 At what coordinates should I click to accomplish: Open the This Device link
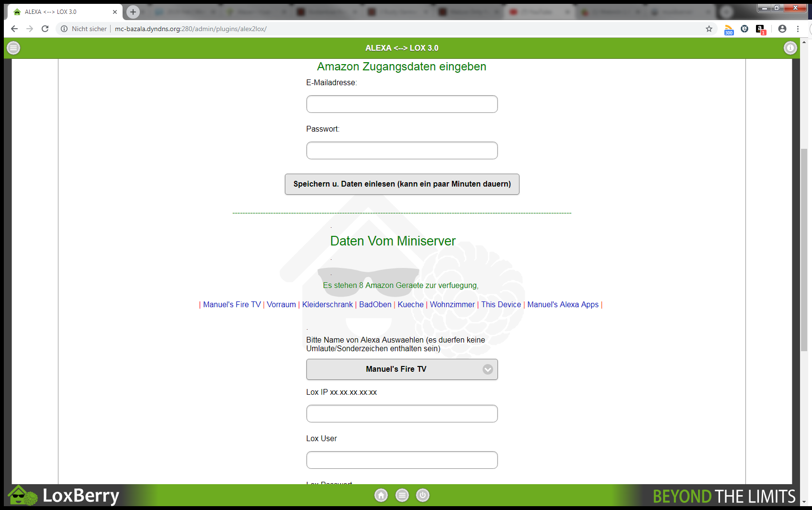pyautogui.click(x=501, y=304)
